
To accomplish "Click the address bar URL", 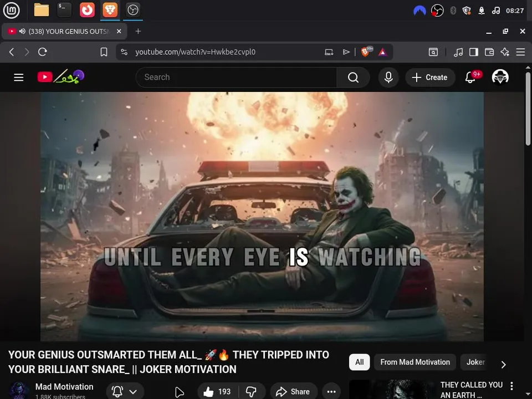I will [x=195, y=52].
